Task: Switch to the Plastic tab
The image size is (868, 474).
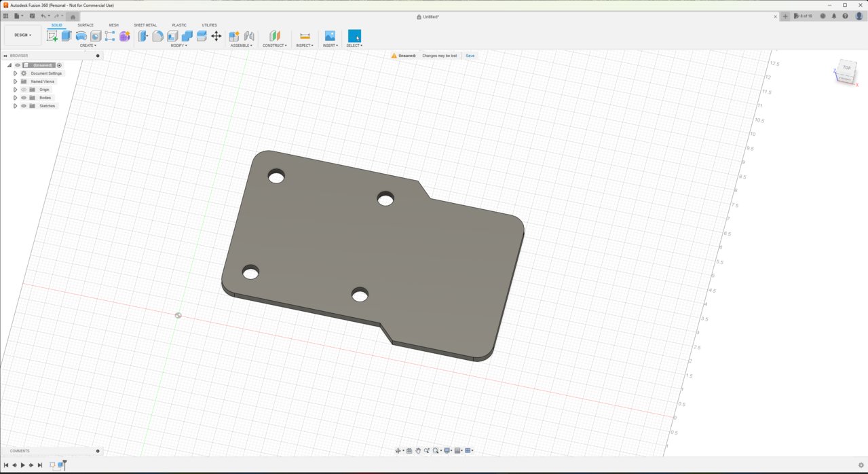Action: [x=179, y=25]
